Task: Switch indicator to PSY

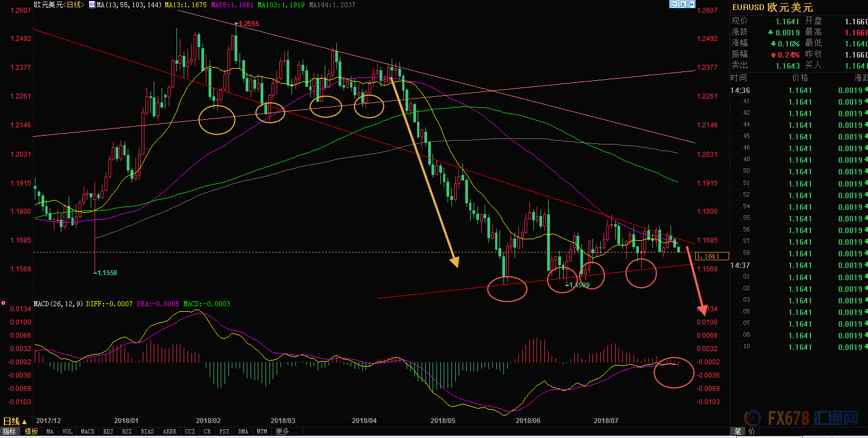Action: coord(224,431)
